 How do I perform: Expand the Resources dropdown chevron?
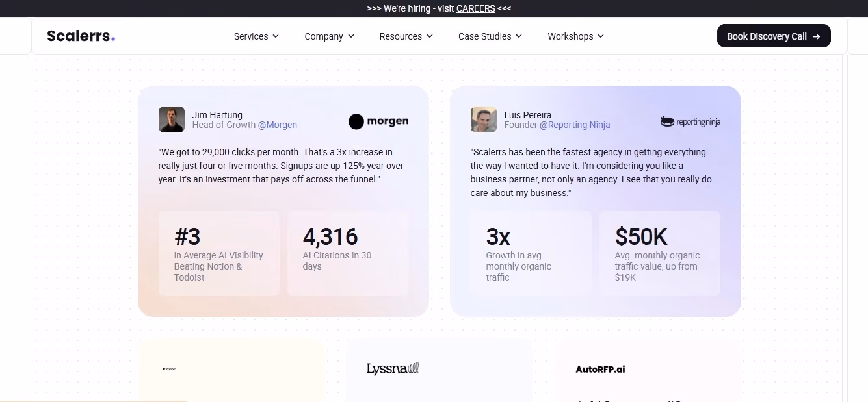(x=430, y=36)
